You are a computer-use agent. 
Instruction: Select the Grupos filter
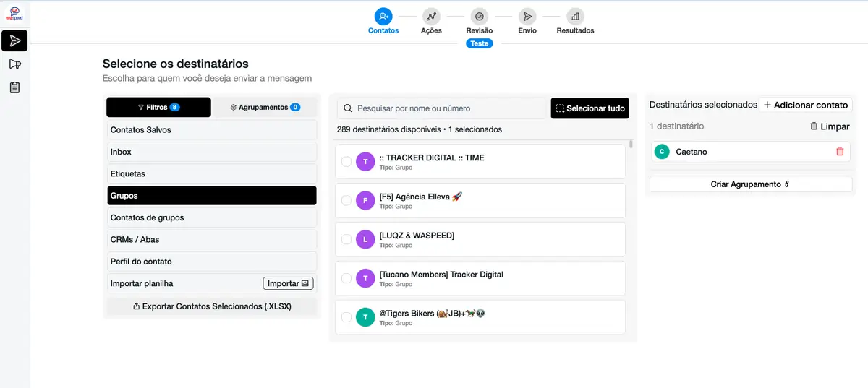tap(212, 196)
